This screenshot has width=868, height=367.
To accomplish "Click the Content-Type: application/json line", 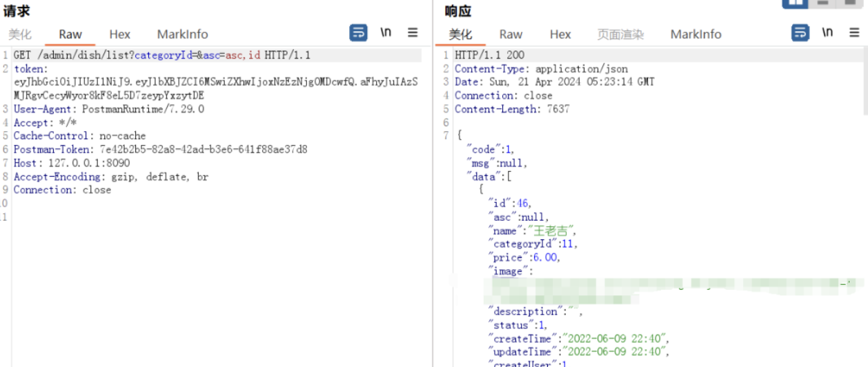I will [x=541, y=69].
